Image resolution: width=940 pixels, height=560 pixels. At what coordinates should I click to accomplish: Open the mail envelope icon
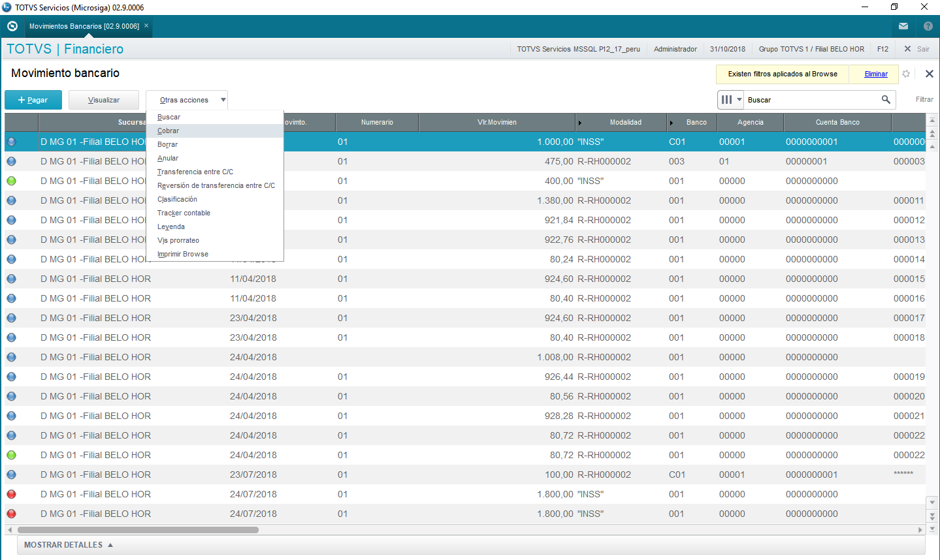click(903, 26)
